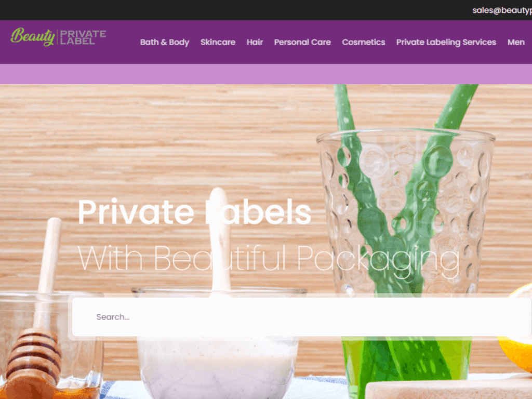The width and height of the screenshot is (532, 399).
Task: Select Private Labeling Services in the menu
Action: click(446, 42)
